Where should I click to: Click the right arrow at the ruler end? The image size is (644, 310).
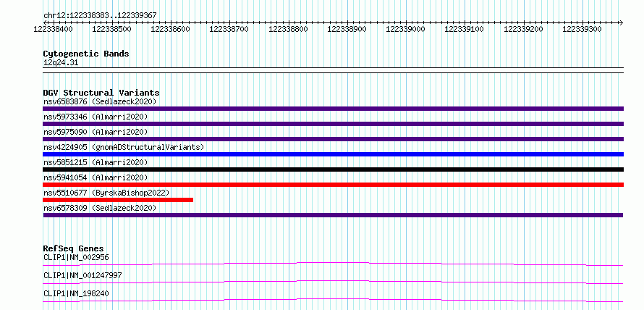pos(622,22)
